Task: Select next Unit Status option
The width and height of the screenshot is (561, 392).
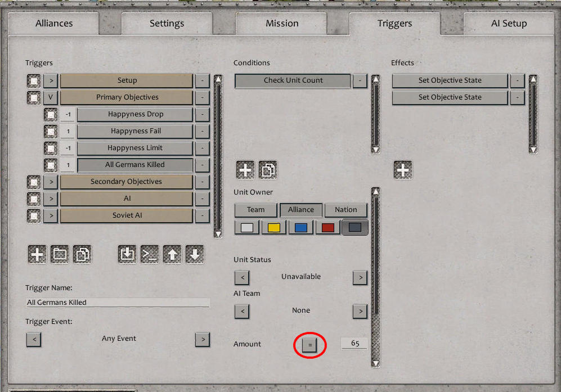Action: tap(360, 277)
